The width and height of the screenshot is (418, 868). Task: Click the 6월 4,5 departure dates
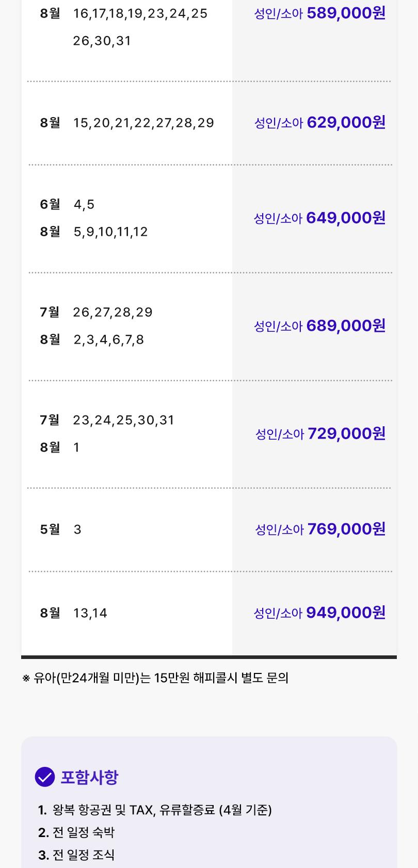67,205
